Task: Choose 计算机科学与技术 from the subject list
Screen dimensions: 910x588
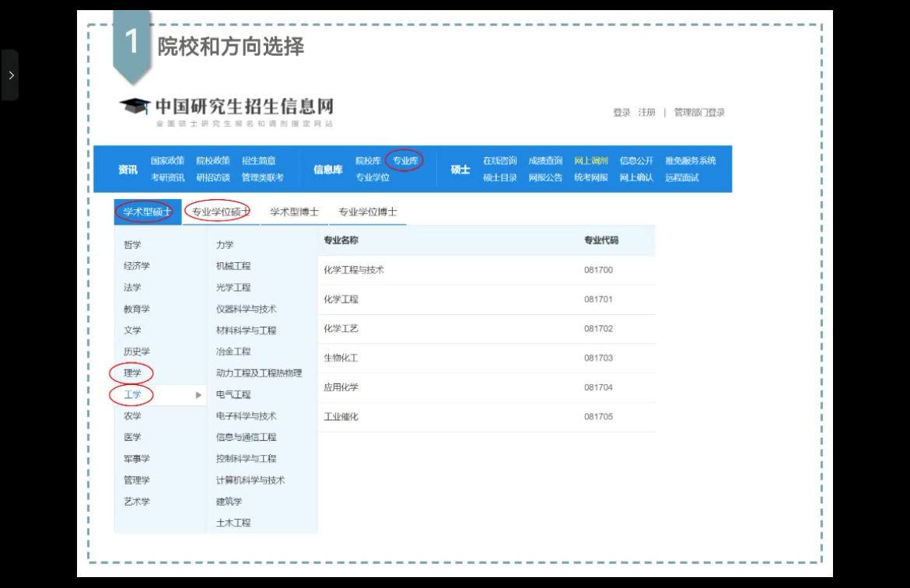Action: pyautogui.click(x=250, y=481)
